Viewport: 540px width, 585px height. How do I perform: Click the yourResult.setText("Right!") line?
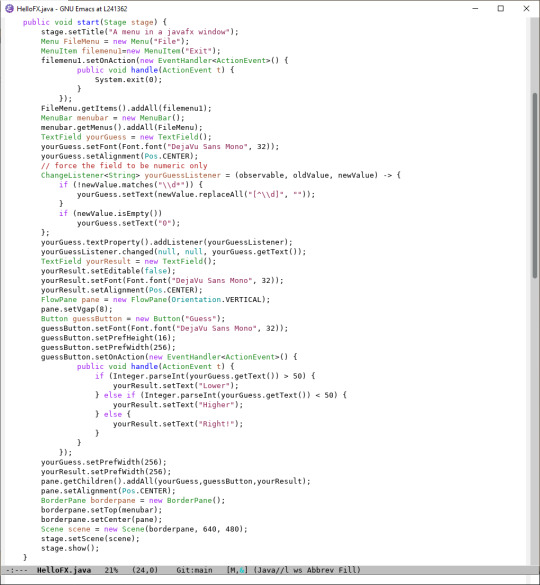click(x=178, y=424)
